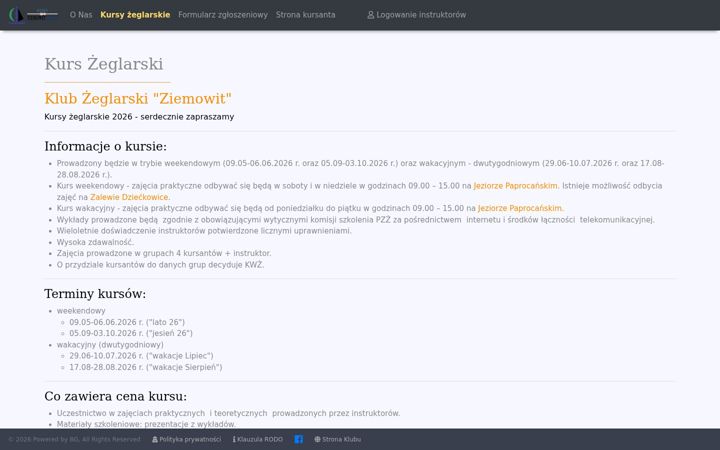This screenshot has height=450, width=720.
Task: Click the info icon by Klauzula RODO
Action: pos(234,439)
